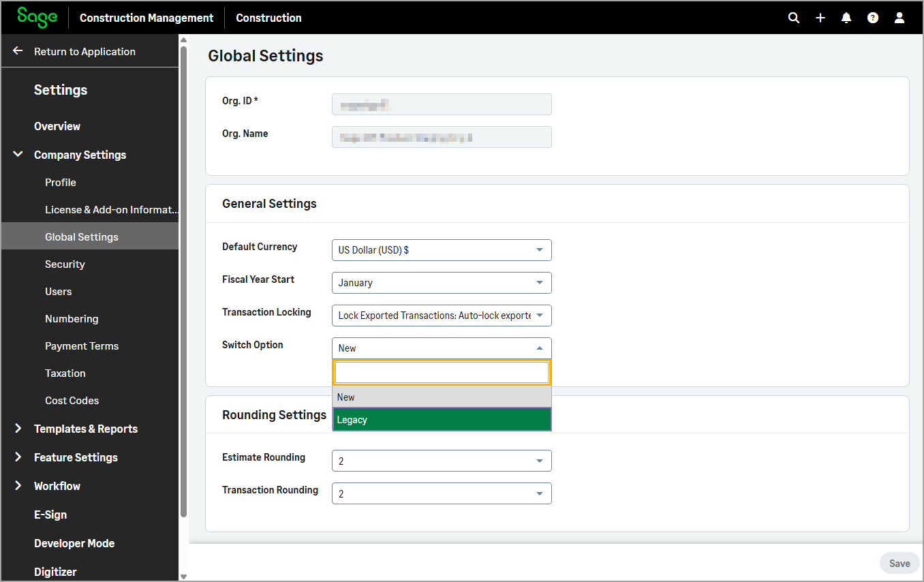Open the user profile icon
This screenshot has width=924, height=582.
click(899, 18)
